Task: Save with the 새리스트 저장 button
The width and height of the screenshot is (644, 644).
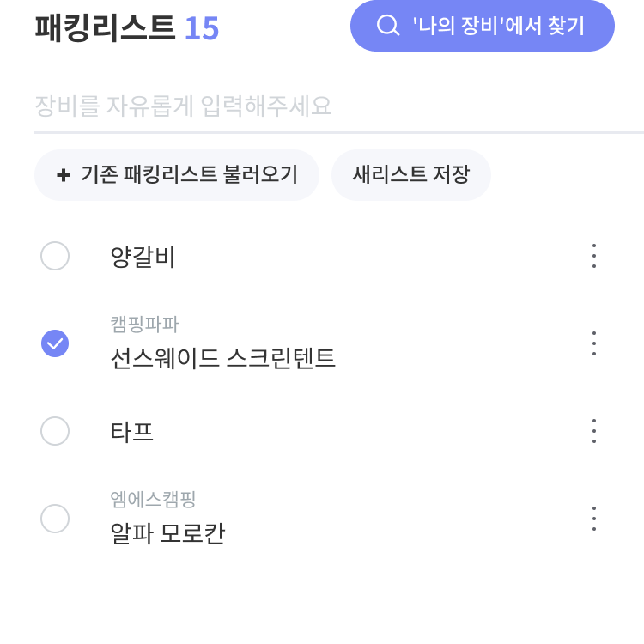Action: point(411,175)
